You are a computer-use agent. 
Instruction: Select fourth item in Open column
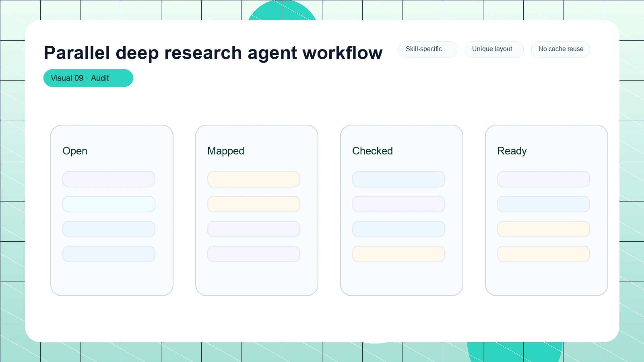[x=109, y=254]
